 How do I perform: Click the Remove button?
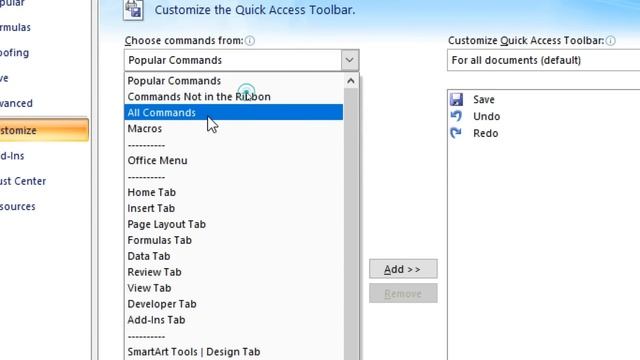pos(403,293)
